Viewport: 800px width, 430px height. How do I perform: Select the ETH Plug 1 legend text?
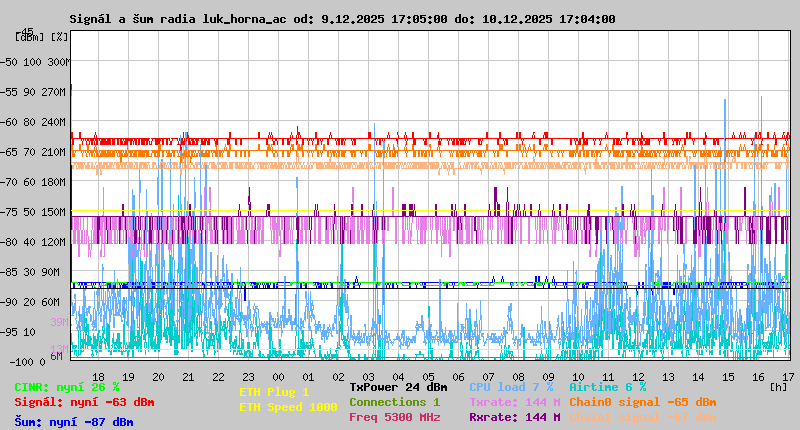[x=274, y=393]
